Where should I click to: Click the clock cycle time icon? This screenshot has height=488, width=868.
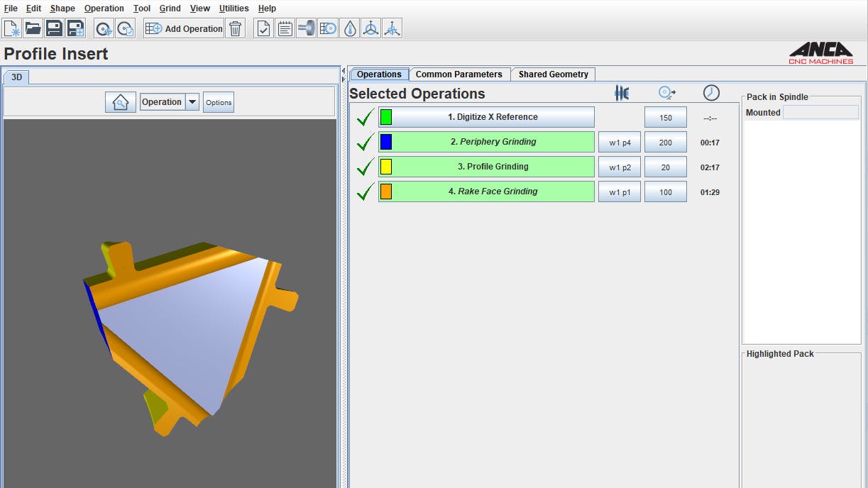(710, 93)
